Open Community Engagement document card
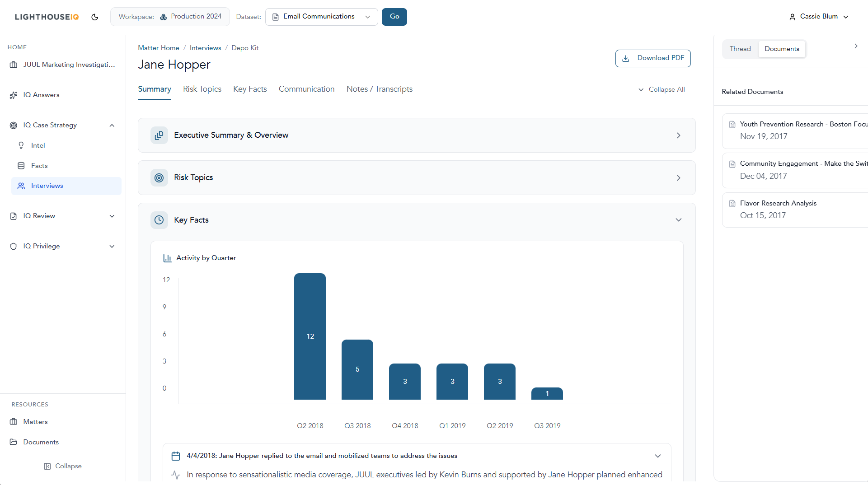This screenshot has width=868, height=485. click(x=795, y=170)
